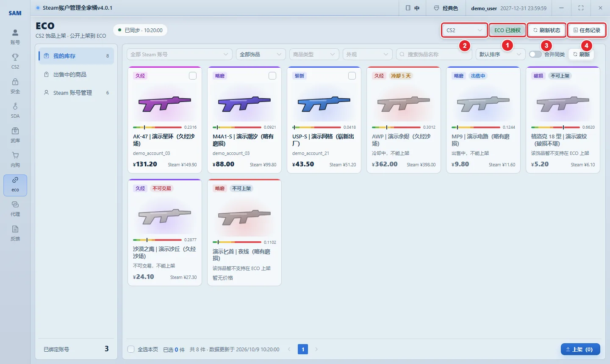Screen dimensions: 610x364
Task: Click the fullscreen icon in title bar
Action: 581,8
